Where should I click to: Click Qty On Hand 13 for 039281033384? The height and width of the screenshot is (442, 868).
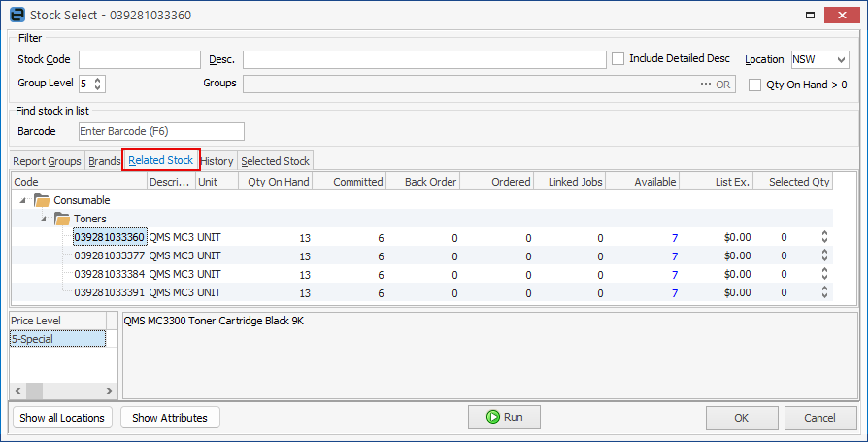click(x=305, y=275)
